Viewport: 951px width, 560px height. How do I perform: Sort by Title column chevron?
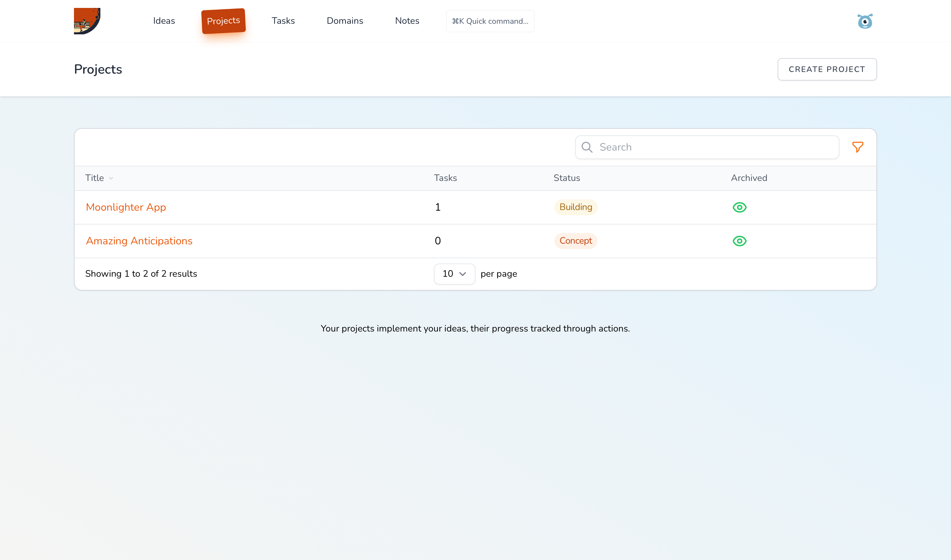click(111, 178)
